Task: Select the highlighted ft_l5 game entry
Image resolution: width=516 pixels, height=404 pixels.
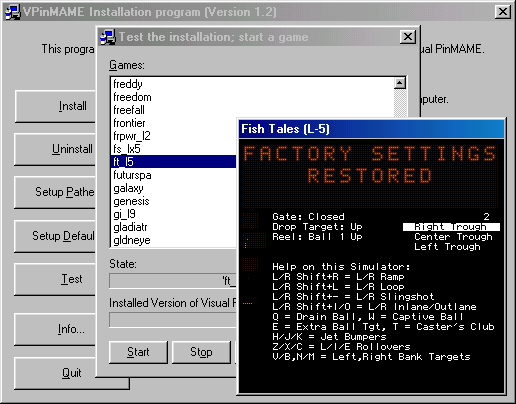Action: click(173, 162)
